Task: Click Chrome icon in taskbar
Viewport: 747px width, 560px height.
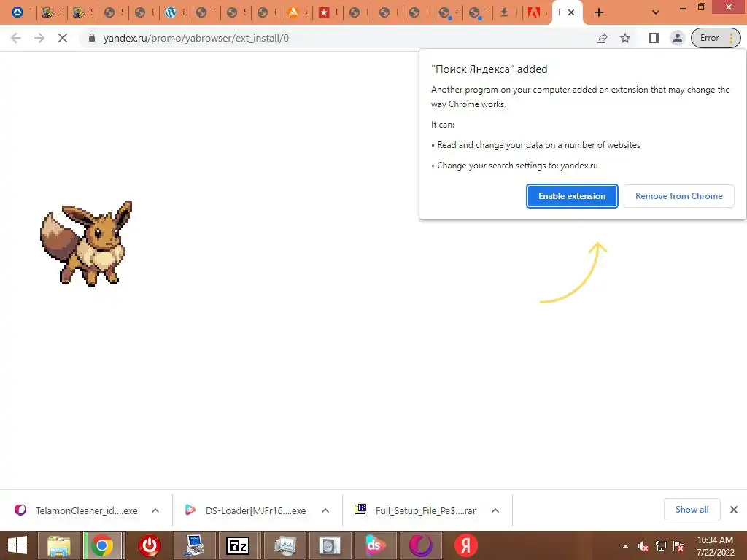Action: click(104, 545)
